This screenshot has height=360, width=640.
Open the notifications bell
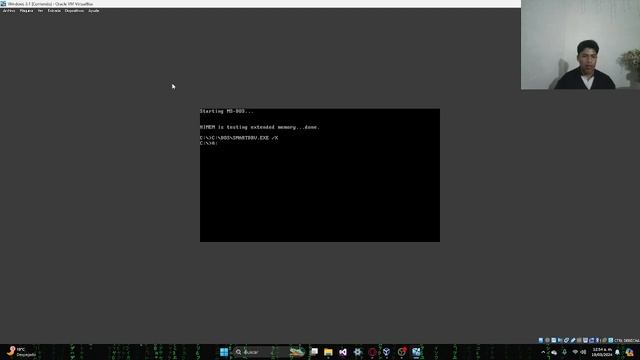[617, 352]
